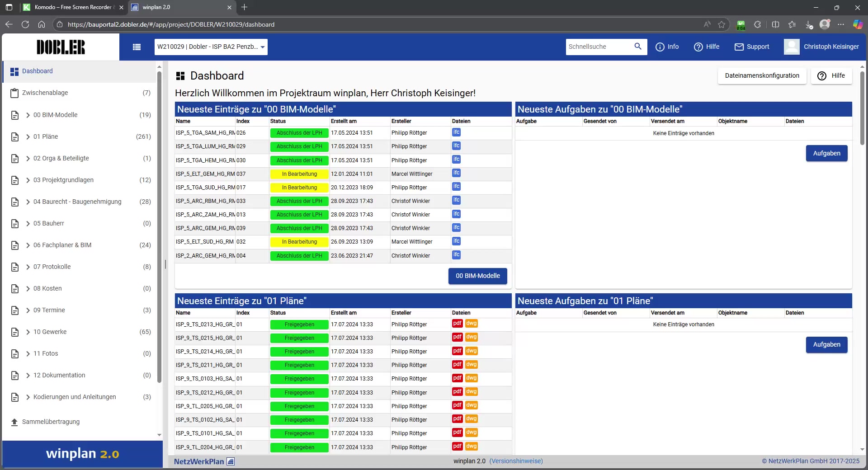The height and width of the screenshot is (470, 868).
Task: Expand the 01 Pläne folder chevron
Action: pos(28,136)
